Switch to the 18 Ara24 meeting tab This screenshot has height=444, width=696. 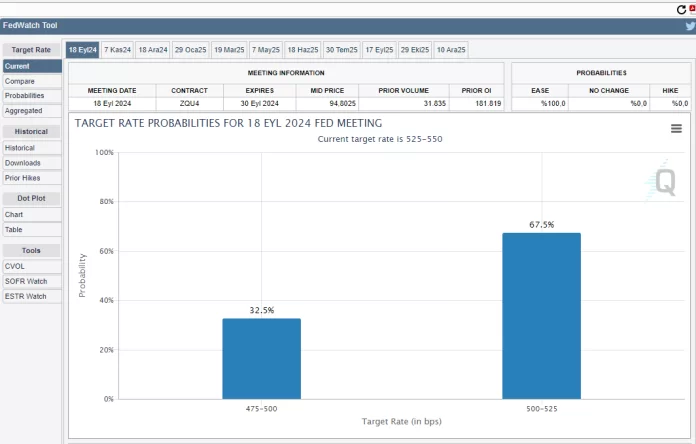click(153, 49)
